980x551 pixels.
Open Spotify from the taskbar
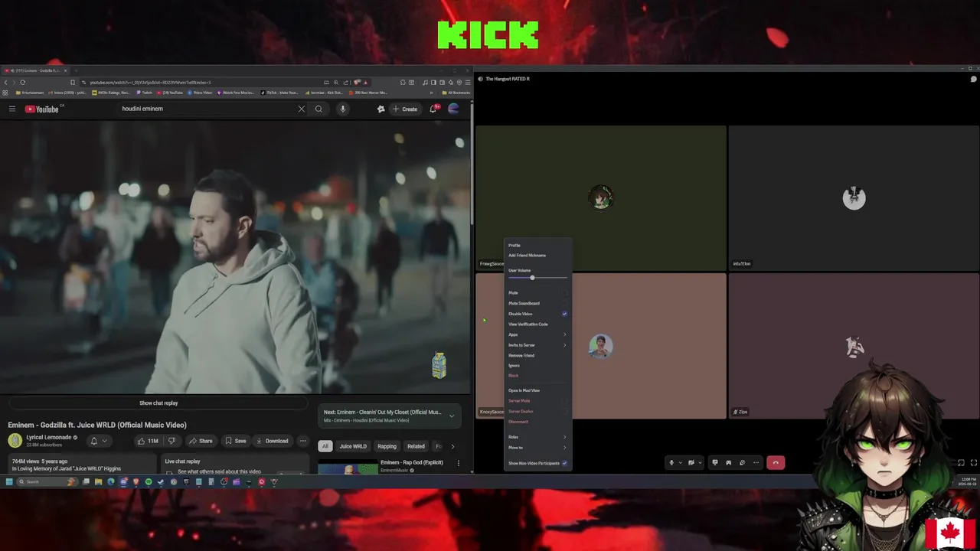coord(149,481)
